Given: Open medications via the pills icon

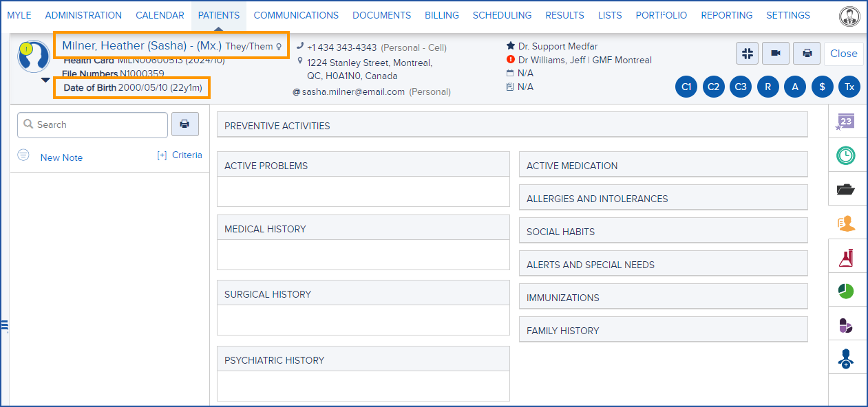Looking at the screenshot, I should coord(847,323).
